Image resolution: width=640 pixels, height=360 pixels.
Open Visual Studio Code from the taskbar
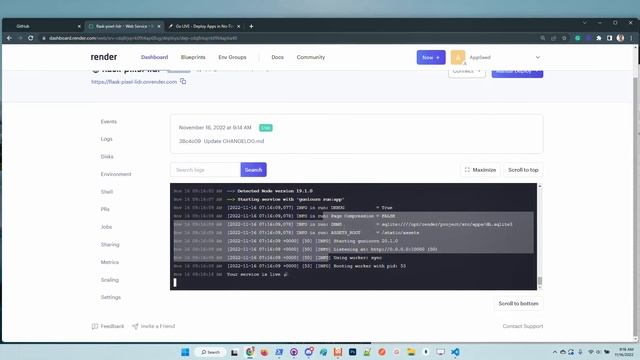pos(455,352)
